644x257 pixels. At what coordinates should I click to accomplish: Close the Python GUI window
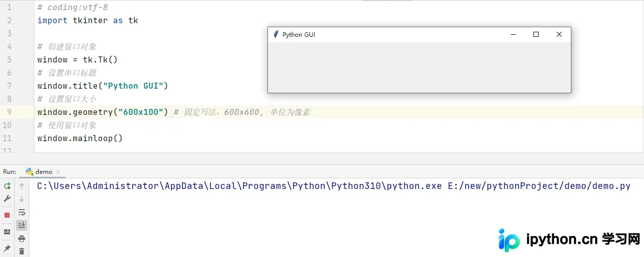pos(559,34)
